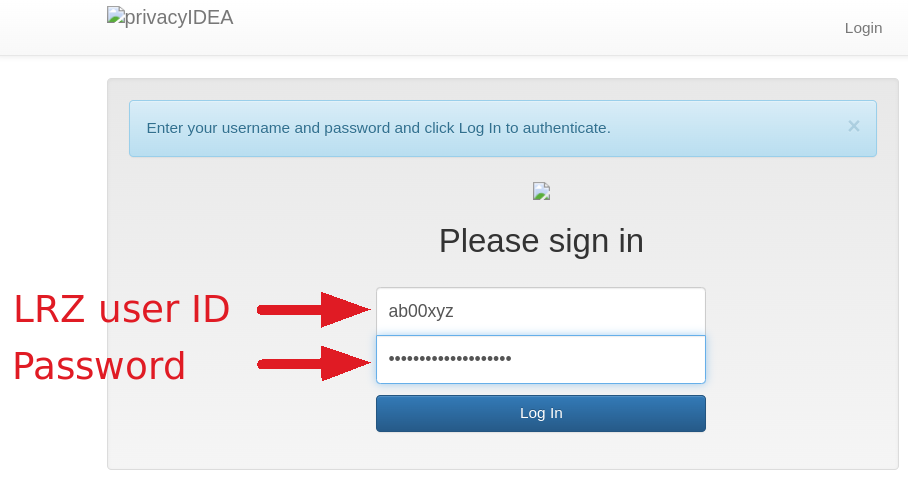This screenshot has height=478, width=908.
Task: Click the red "Password" annotation label
Action: pyautogui.click(x=99, y=366)
